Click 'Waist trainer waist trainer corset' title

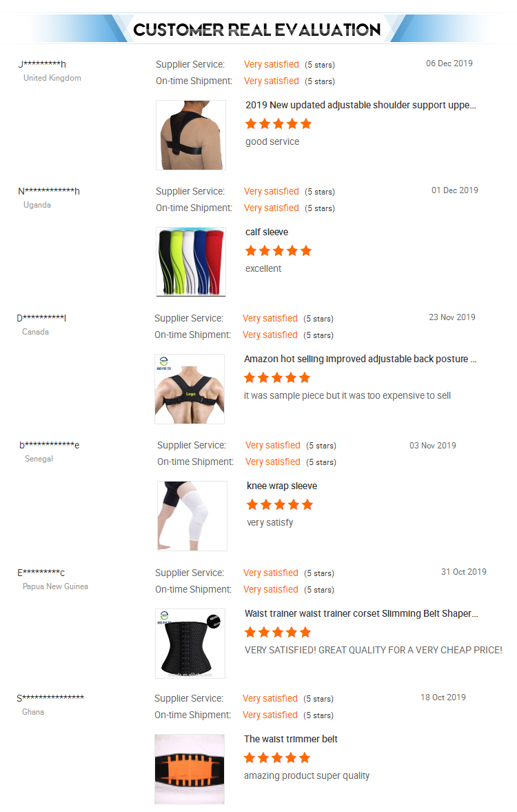pyautogui.click(x=361, y=614)
